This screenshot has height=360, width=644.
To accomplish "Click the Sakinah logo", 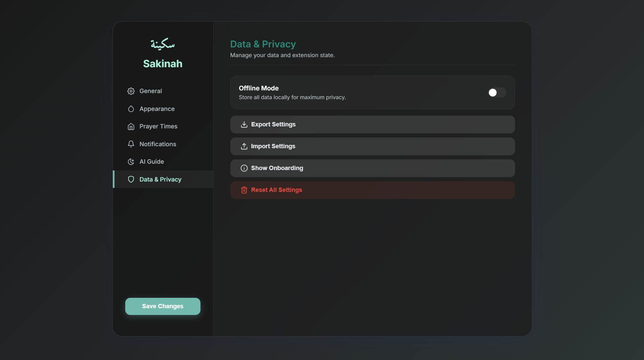I will pos(163,45).
